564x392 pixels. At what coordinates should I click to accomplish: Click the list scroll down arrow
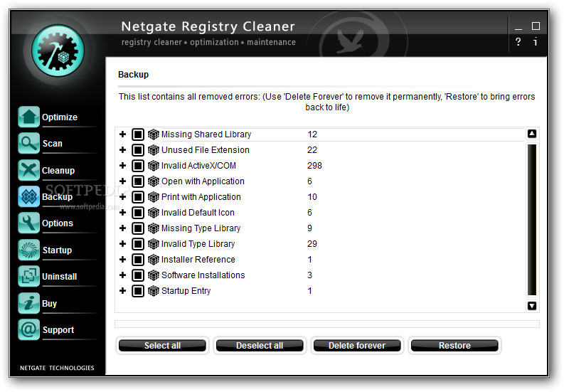click(532, 306)
